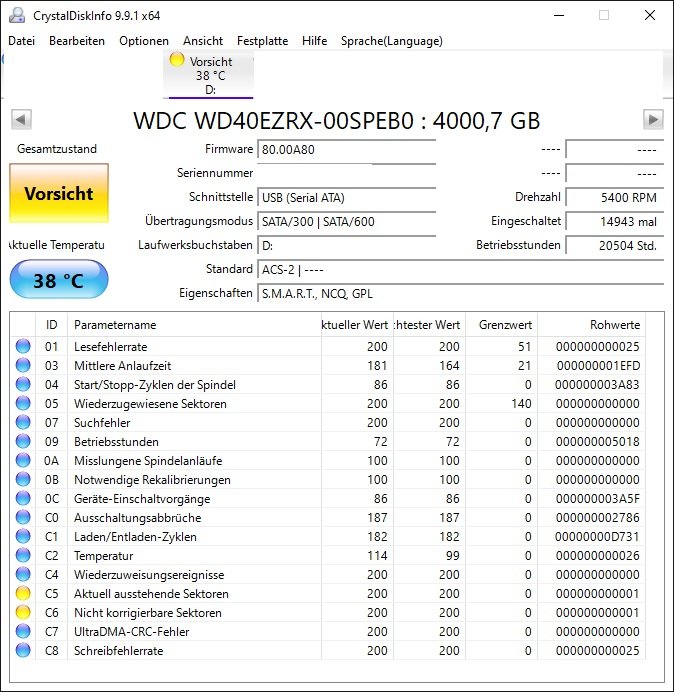Click the Parametername column header
The width and height of the screenshot is (674, 692).
(194, 325)
